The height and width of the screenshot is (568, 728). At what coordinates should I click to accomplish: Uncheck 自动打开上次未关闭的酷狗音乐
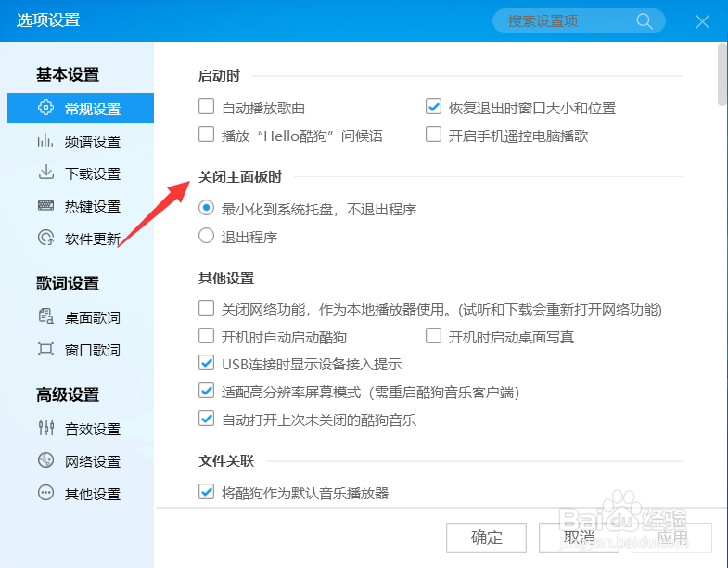[x=206, y=419]
